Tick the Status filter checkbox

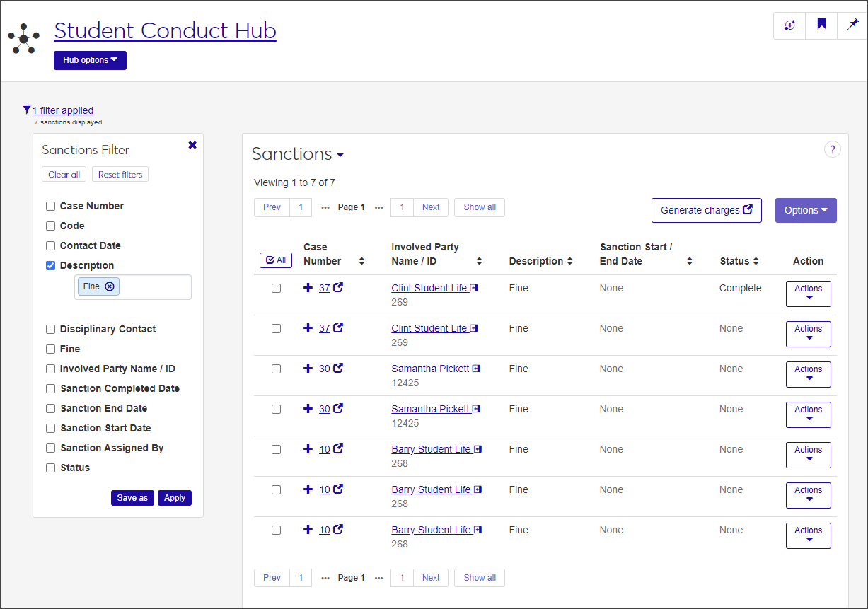click(50, 468)
